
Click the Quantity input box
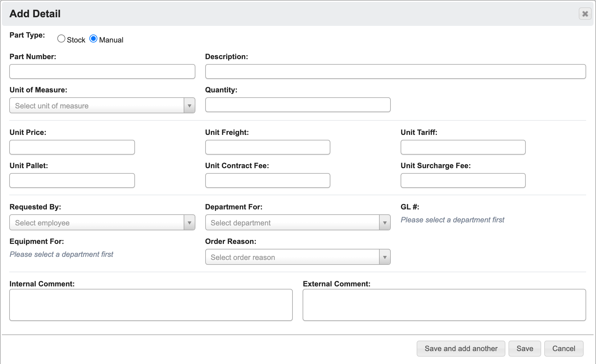pos(298,105)
